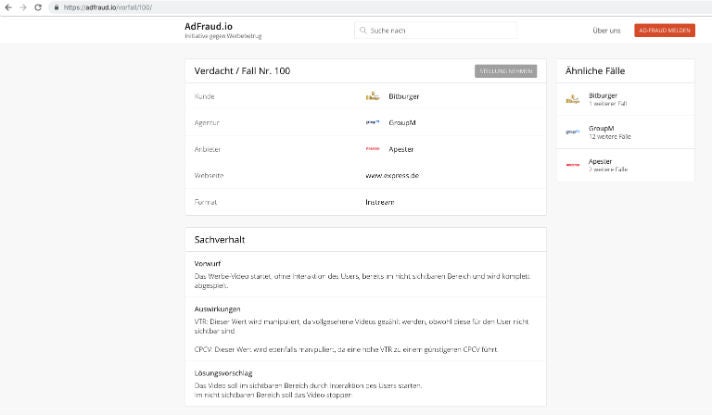
Task: Reload the page with the refresh icon
Action: (x=37, y=7)
